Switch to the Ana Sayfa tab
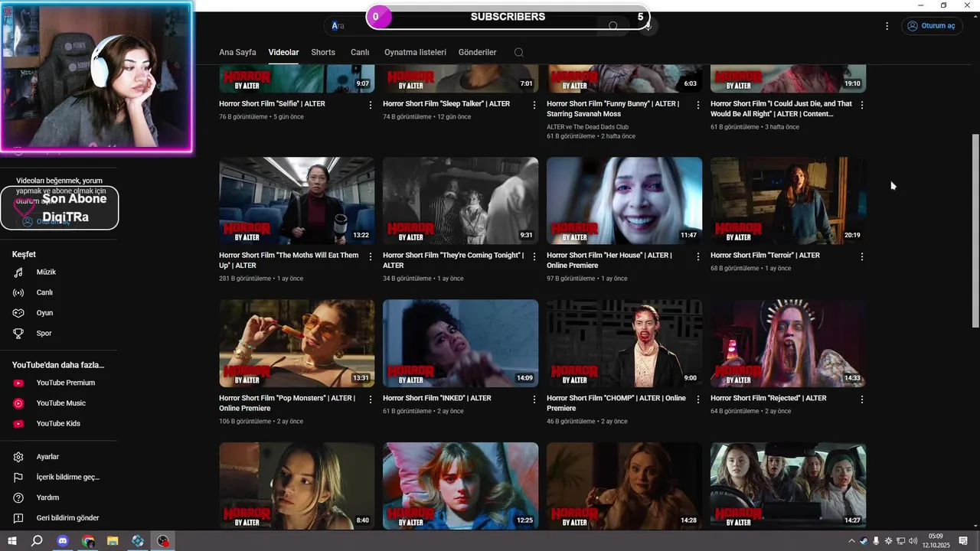 coord(237,52)
